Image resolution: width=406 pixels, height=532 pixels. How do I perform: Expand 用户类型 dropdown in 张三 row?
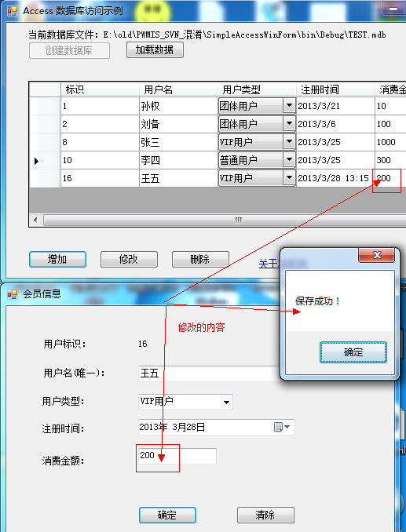[x=289, y=142]
